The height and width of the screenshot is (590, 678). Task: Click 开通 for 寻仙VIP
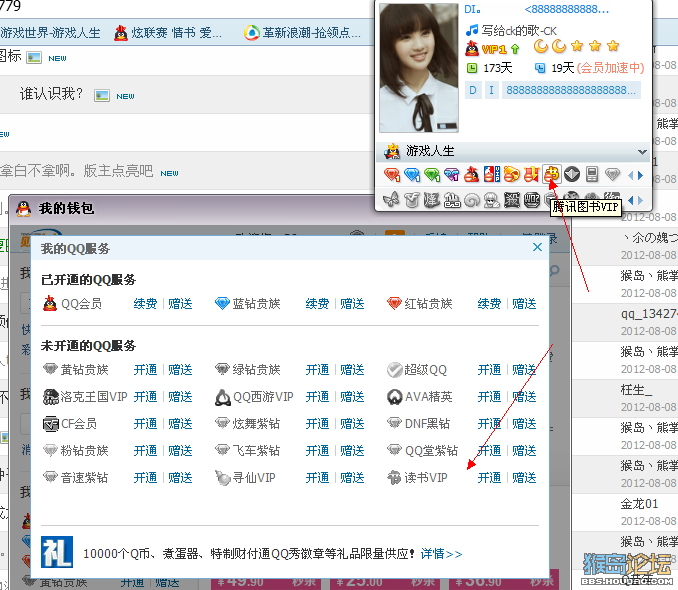(x=317, y=478)
